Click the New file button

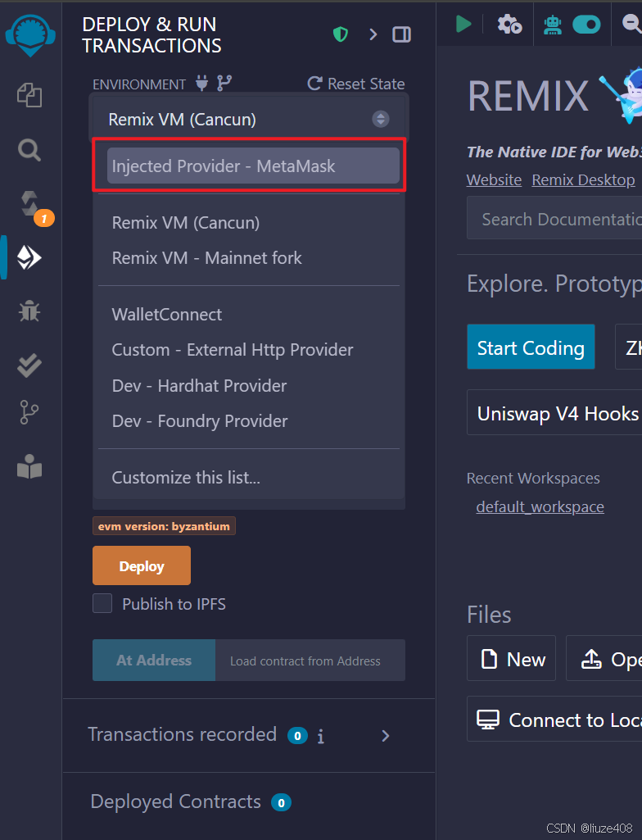click(x=511, y=658)
